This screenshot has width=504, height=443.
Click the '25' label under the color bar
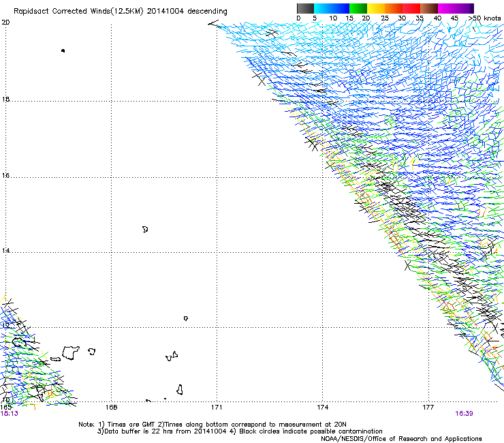385,18
